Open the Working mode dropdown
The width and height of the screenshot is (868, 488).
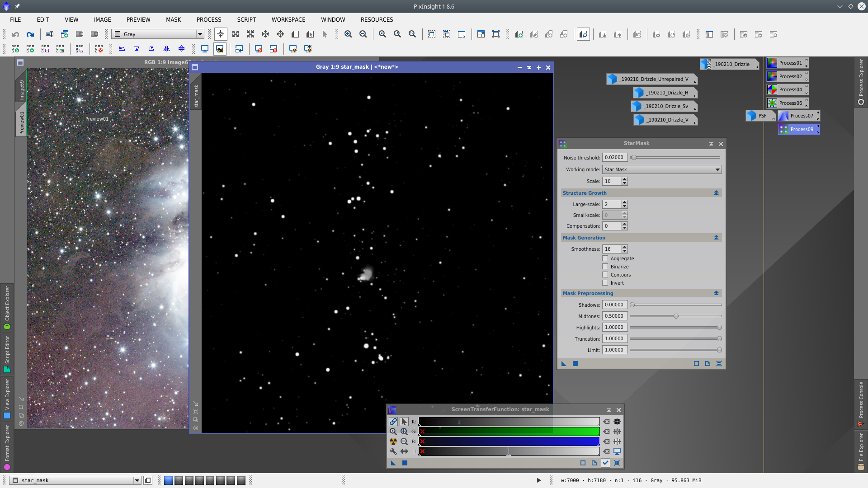(662, 169)
